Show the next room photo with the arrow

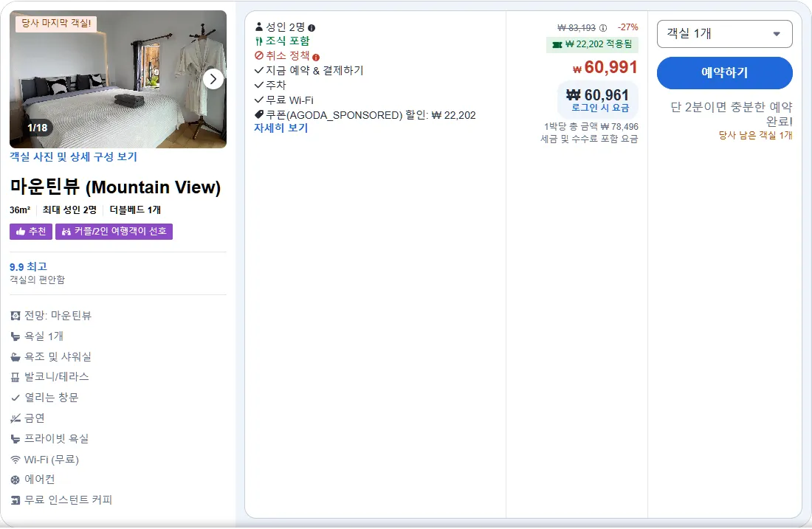[213, 79]
